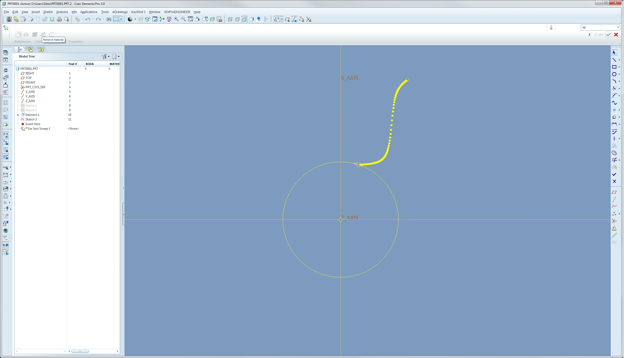The width and height of the screenshot is (644, 358).
Task: Select Sketch 3 in Model Tree
Action: [x=31, y=119]
